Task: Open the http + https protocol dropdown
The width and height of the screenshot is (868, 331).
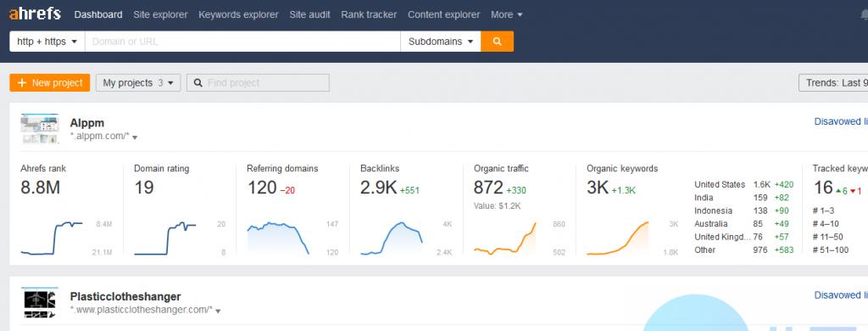Action: click(47, 42)
